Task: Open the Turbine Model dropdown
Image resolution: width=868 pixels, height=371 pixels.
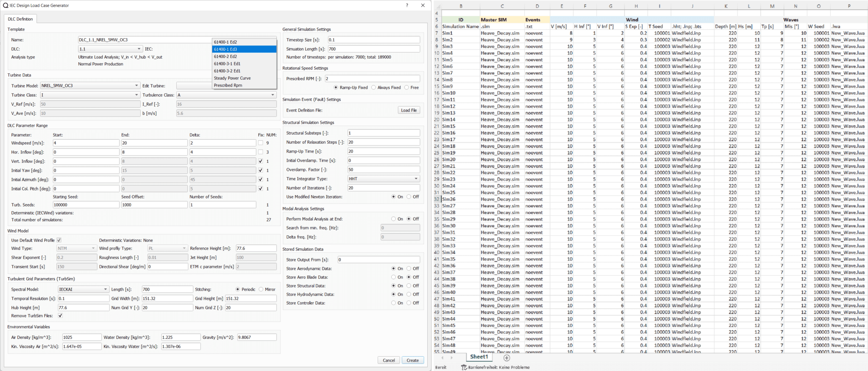Action: point(90,86)
